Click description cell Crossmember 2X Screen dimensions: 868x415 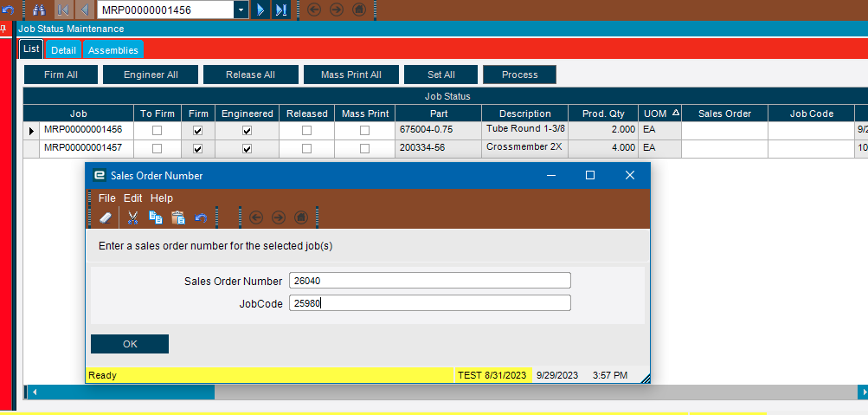(x=524, y=148)
